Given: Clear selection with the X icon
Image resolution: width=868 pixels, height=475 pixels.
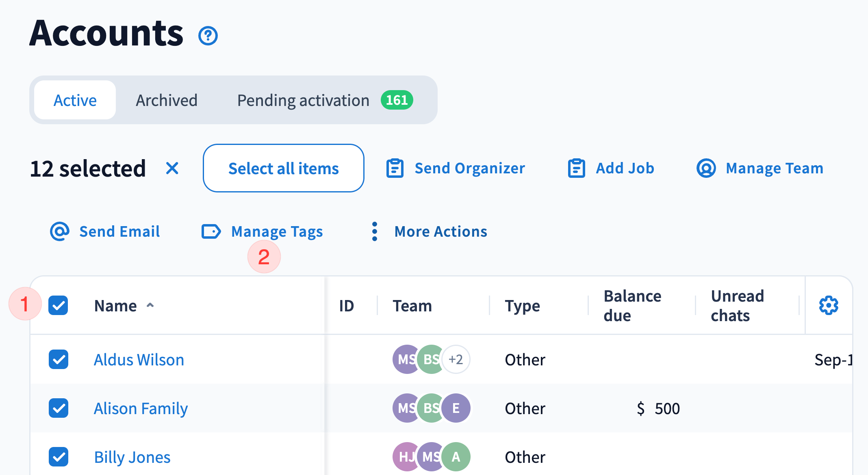Looking at the screenshot, I should pos(172,168).
